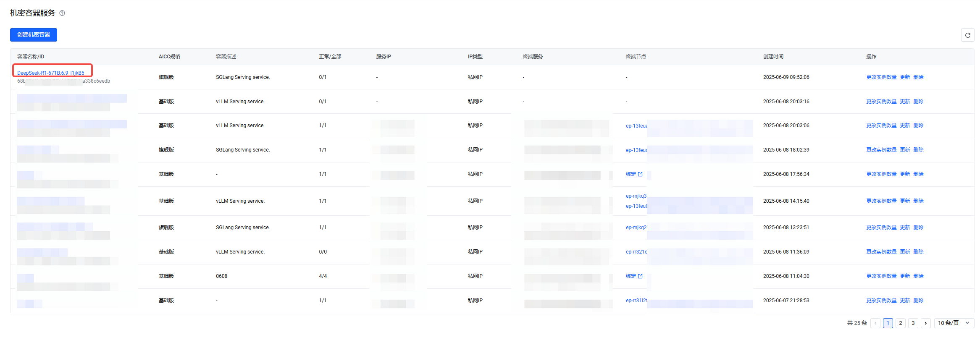
Task: Refresh the container list
Action: [x=967, y=35]
